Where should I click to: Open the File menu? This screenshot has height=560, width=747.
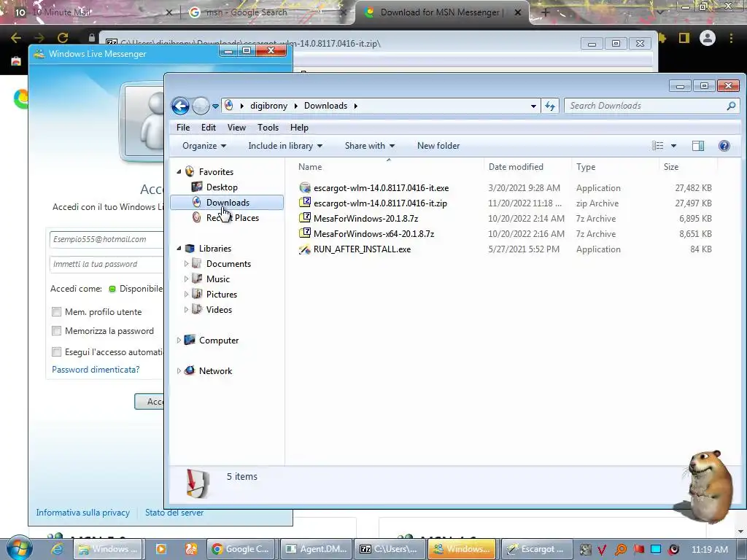183,128
